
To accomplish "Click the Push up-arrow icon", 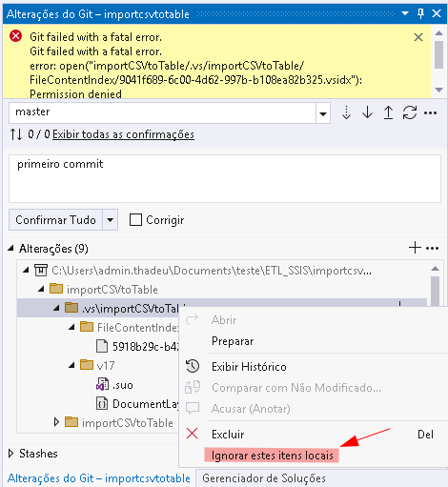I will point(388,112).
